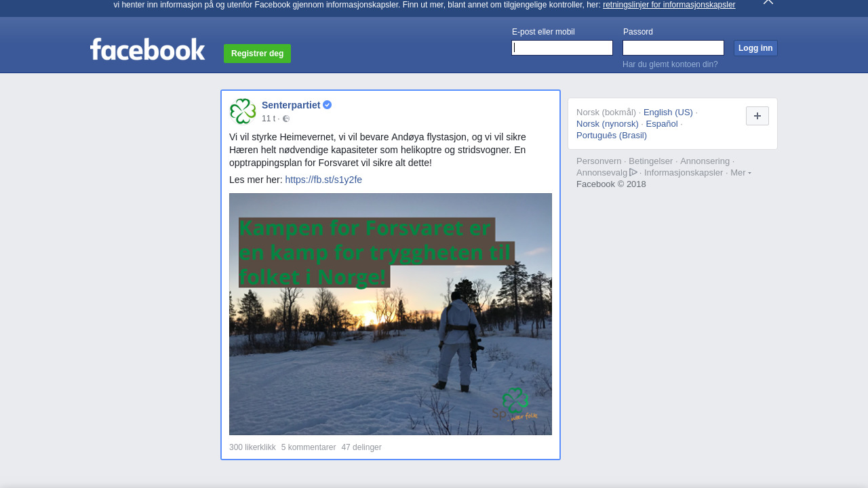Click the plus button for more languages
868x488 pixels.
click(x=757, y=116)
